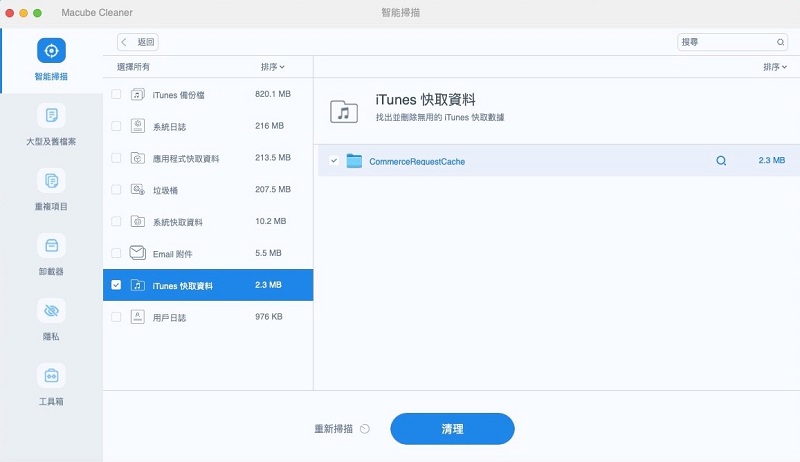800x462 pixels.
Task: Open the right panel 排序 dropdown
Action: coord(775,67)
